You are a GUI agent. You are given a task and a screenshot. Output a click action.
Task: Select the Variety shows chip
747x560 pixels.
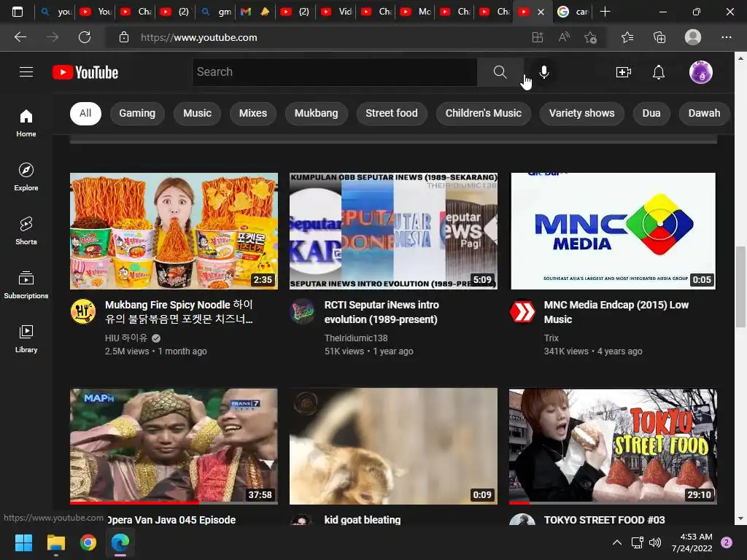(581, 113)
